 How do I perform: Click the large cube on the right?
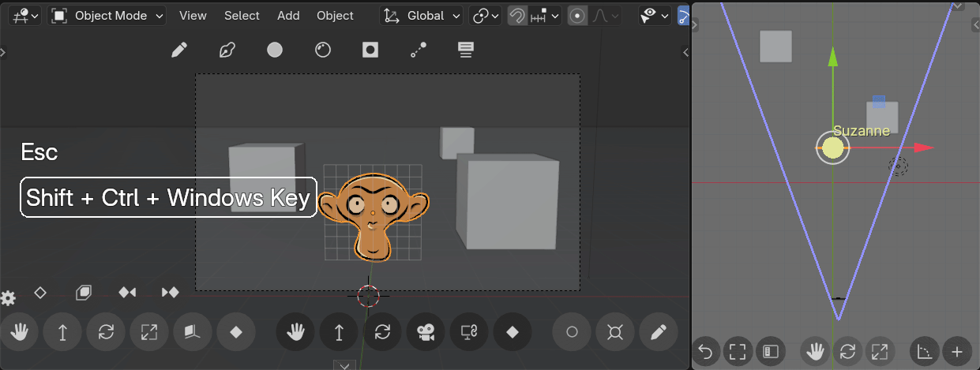pos(506,203)
